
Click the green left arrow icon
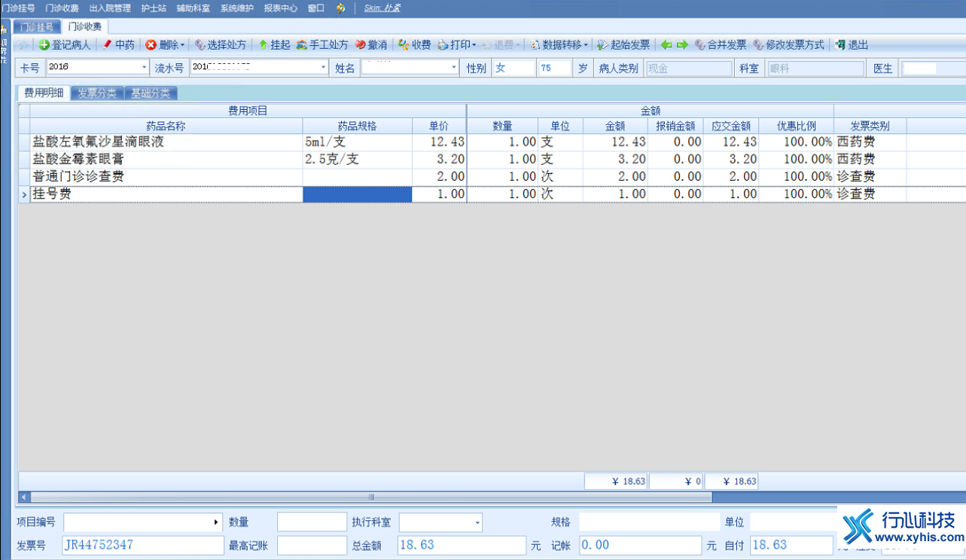point(666,45)
